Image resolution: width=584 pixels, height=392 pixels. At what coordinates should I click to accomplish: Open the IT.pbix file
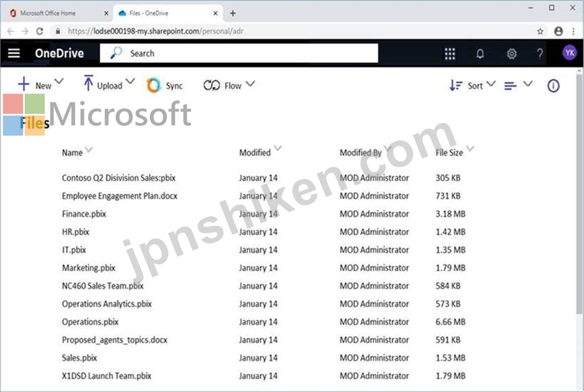point(74,250)
